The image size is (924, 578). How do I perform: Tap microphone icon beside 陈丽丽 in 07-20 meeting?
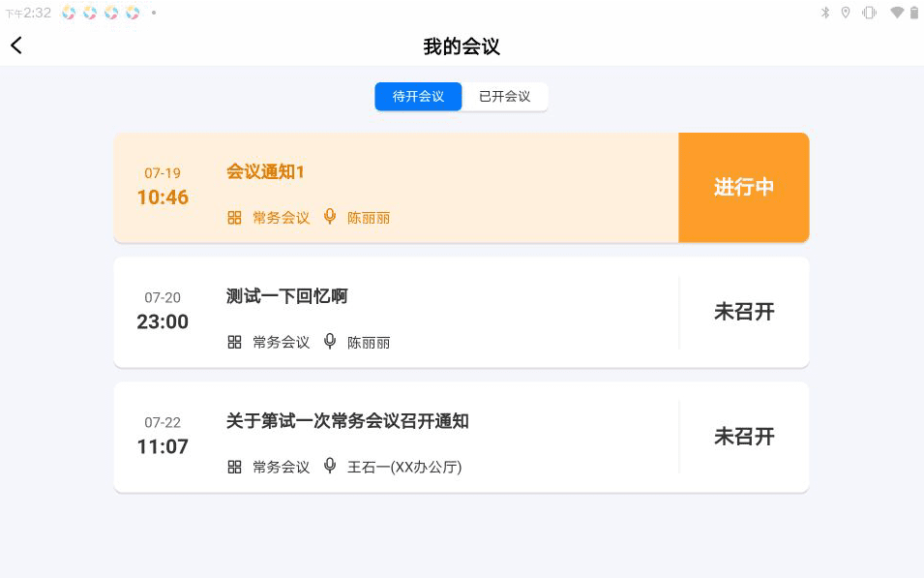[x=330, y=341]
